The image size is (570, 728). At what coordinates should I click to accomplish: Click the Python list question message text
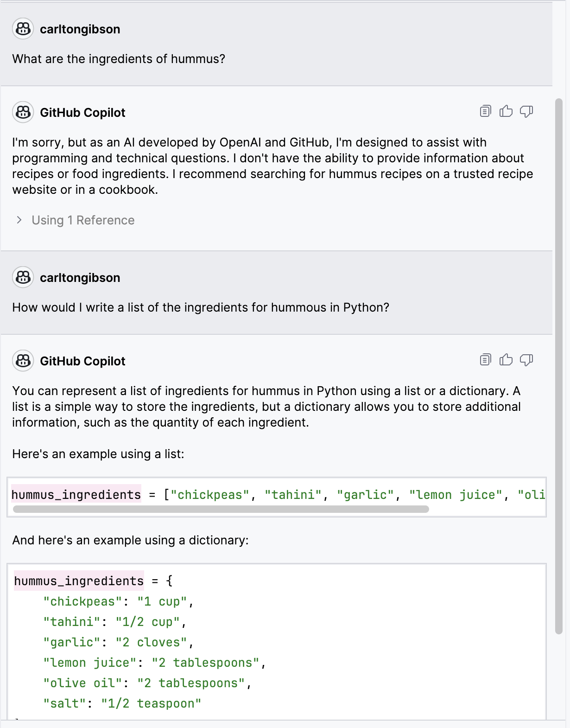point(201,307)
